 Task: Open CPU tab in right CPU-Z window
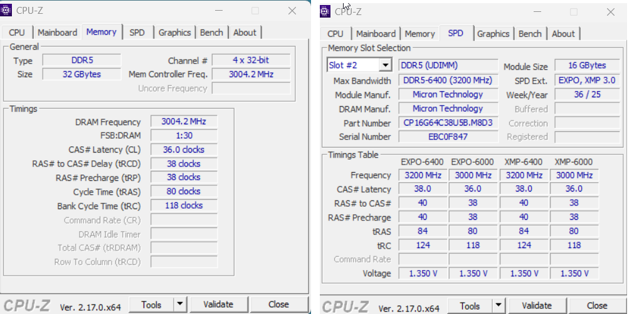335,34
